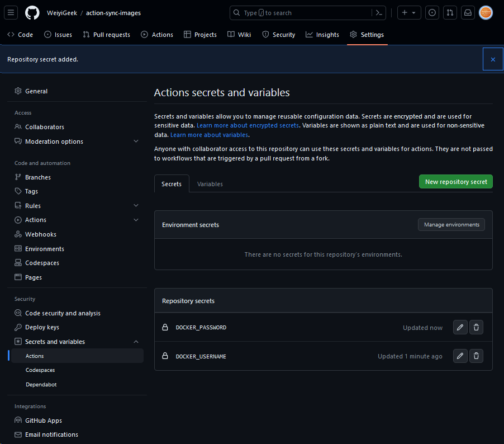The image size is (504, 444).
Task: Delete the DOCKER_PASSWORD secret with the trash icon
Action: click(476, 327)
